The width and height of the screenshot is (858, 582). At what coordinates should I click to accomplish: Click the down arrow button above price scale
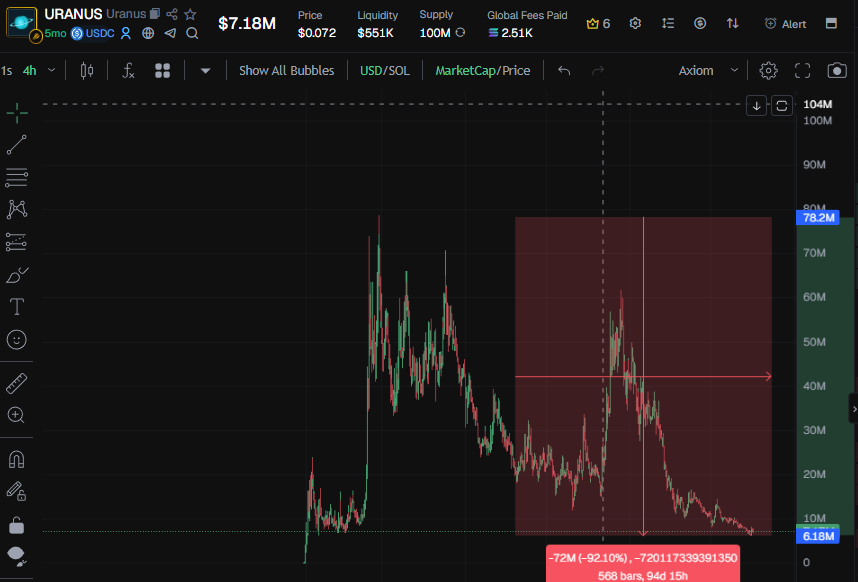click(x=757, y=106)
